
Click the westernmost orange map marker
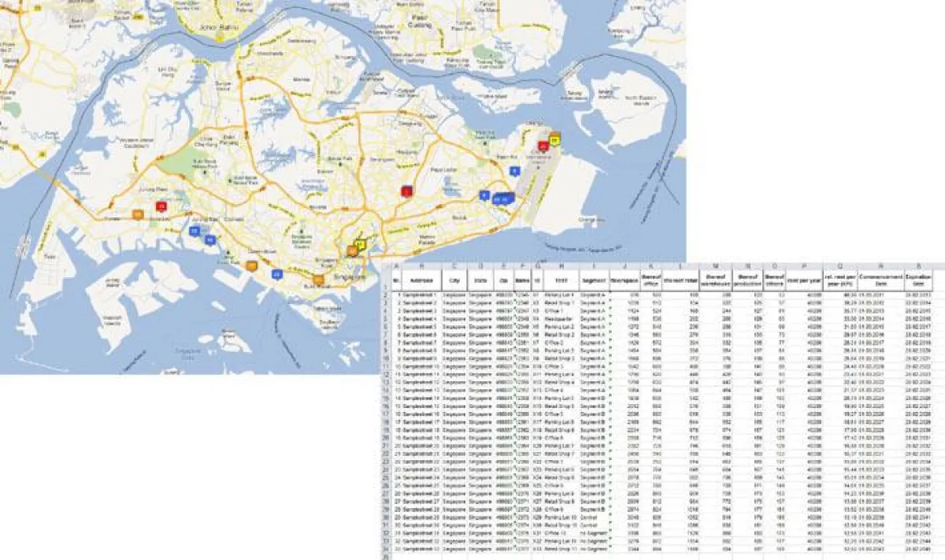tap(138, 214)
